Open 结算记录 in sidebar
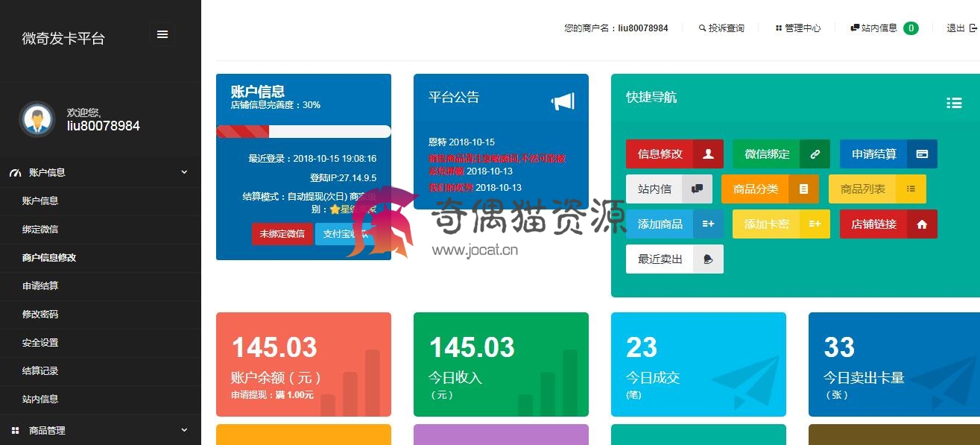Viewport: 980px width, 445px height. pyautogui.click(x=40, y=370)
